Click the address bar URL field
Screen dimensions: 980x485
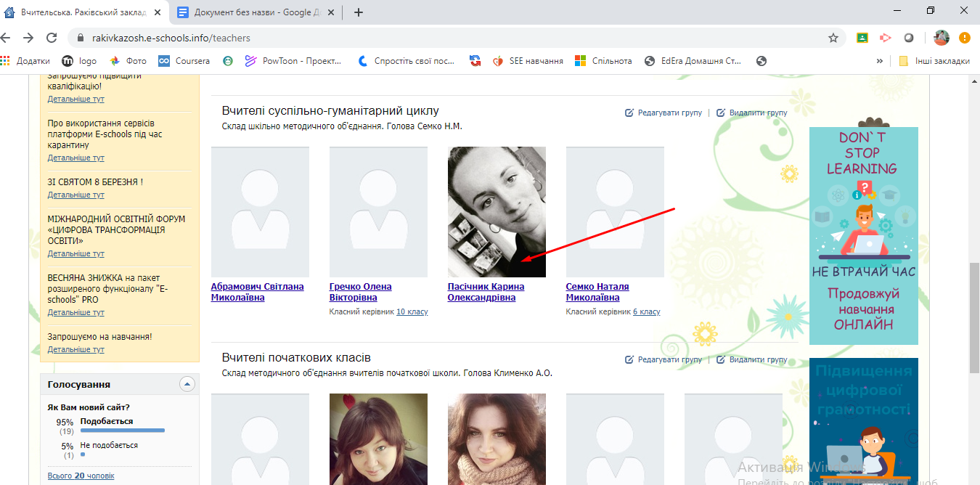(x=457, y=38)
